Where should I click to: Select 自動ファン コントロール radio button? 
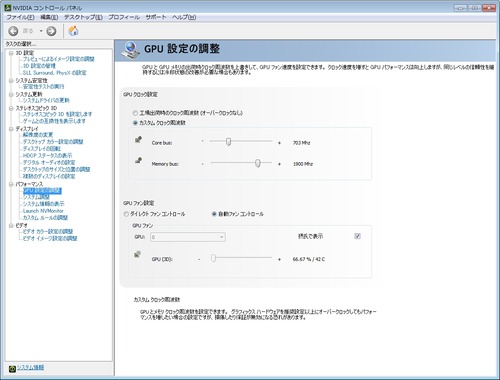pyautogui.click(x=214, y=214)
